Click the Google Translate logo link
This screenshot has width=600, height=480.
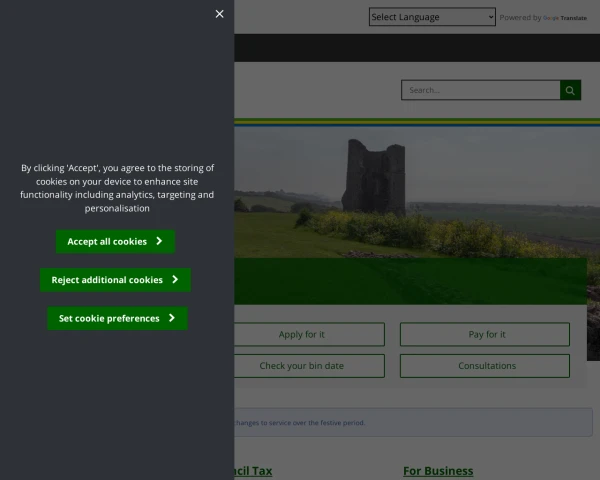pyautogui.click(x=565, y=18)
